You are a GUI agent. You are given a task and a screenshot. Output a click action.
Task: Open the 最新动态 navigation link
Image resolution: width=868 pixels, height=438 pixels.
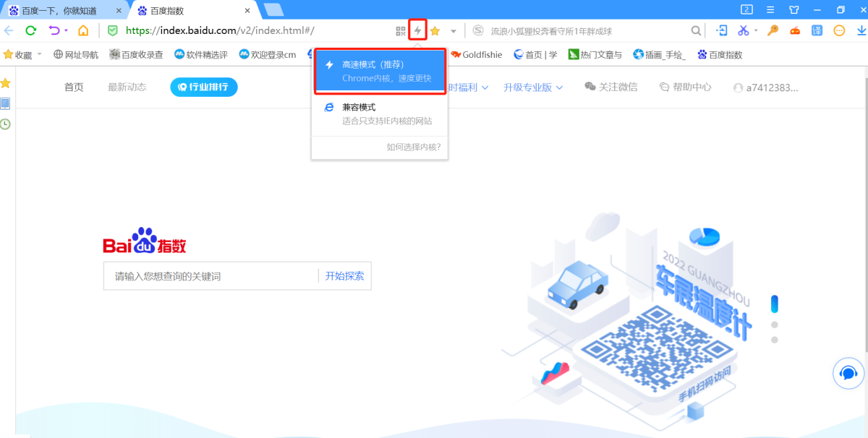pyautogui.click(x=127, y=87)
